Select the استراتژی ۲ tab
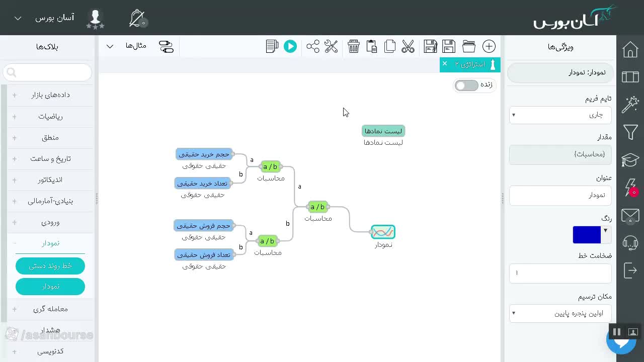The width and height of the screenshot is (644, 362). point(470,64)
